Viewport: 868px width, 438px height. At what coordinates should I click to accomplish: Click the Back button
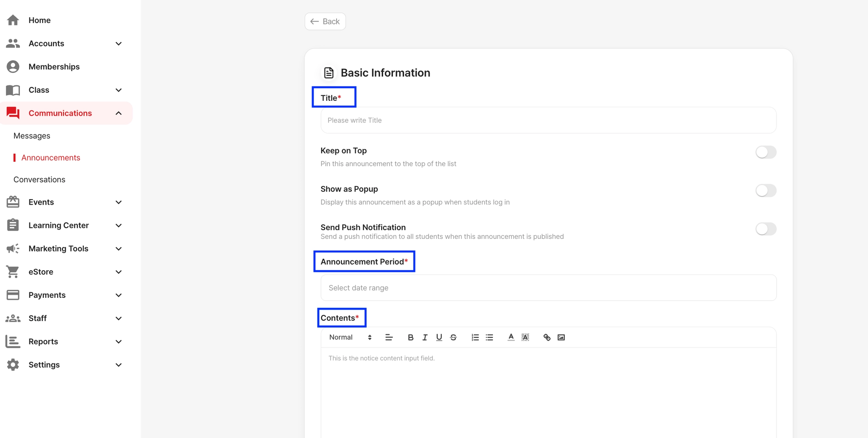(x=325, y=22)
